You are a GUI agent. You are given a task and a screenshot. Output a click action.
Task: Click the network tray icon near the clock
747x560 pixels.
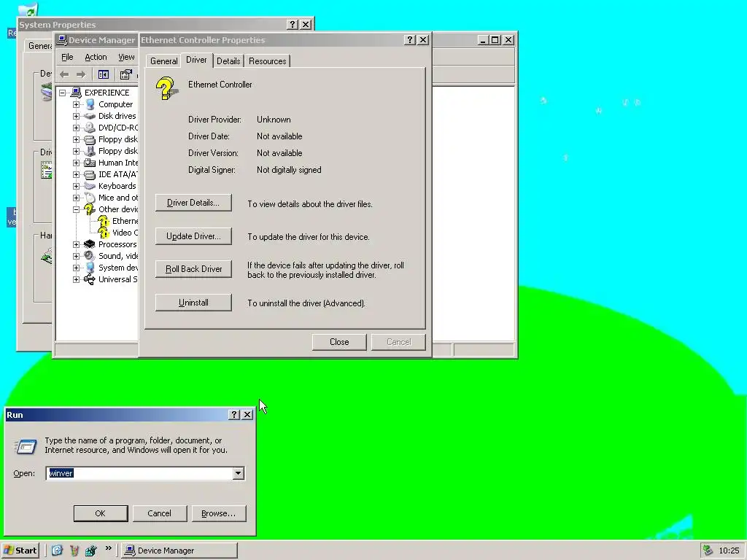[708, 551]
